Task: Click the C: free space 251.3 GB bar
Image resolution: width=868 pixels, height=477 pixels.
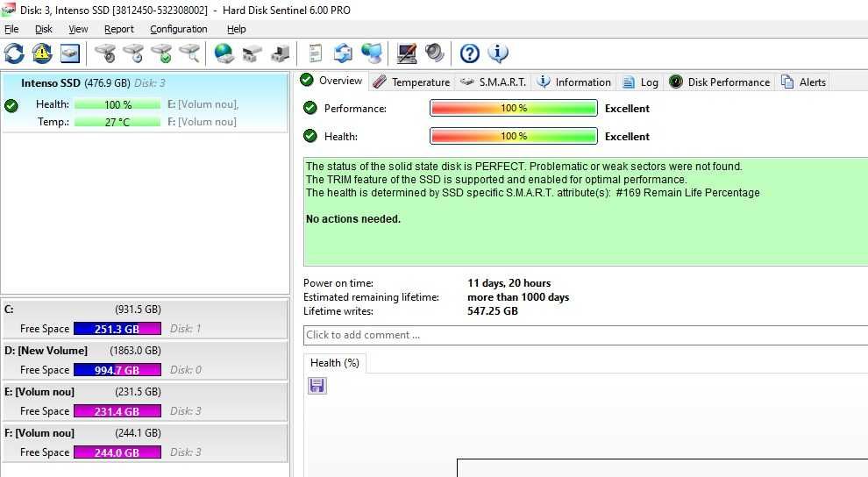Action: (x=117, y=329)
